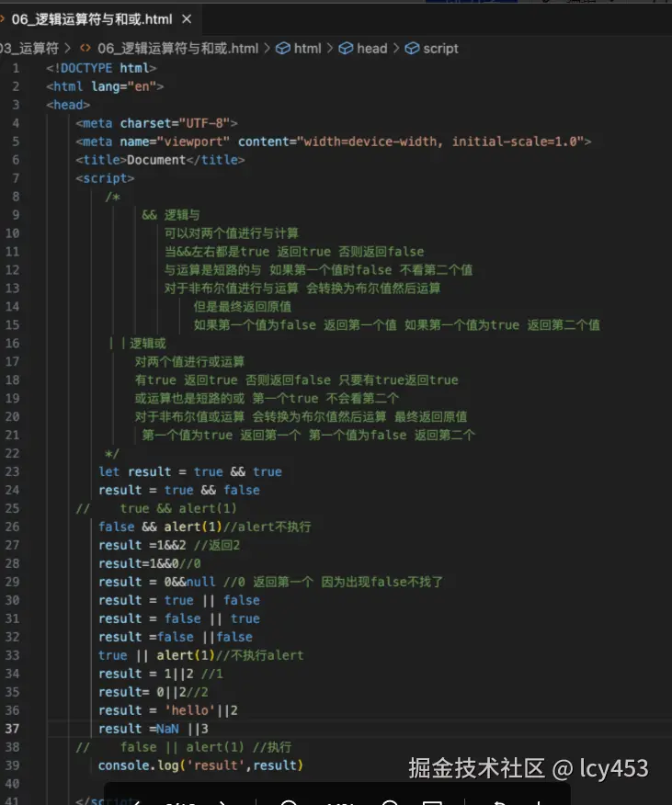
Task: Click the closing comment marker '*/'
Action: 111,454
